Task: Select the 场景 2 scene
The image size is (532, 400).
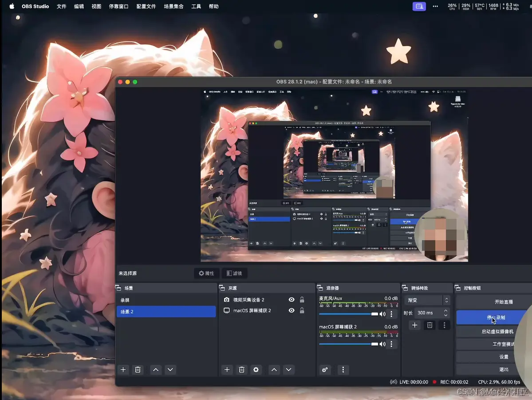Action: pyautogui.click(x=166, y=311)
